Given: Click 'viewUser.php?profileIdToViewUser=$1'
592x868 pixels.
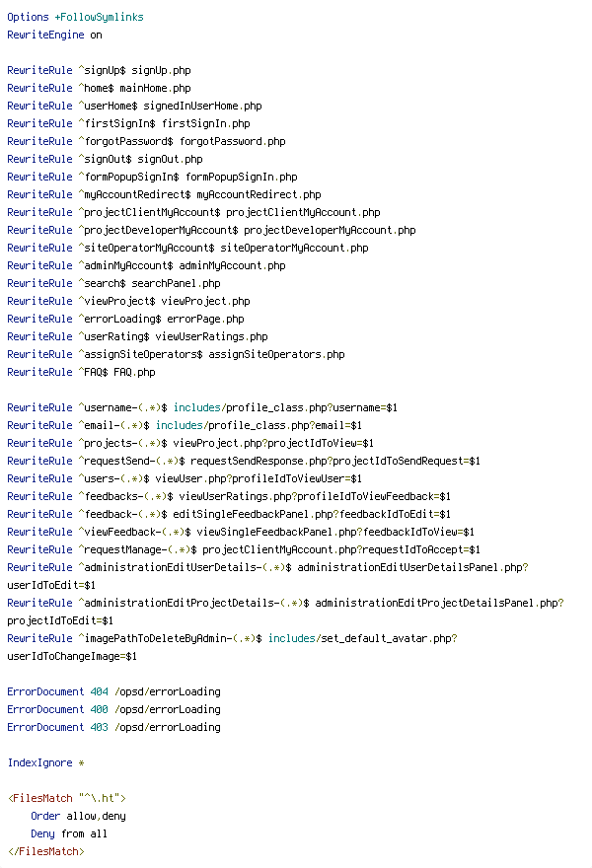Looking at the screenshot, I should (259, 477).
